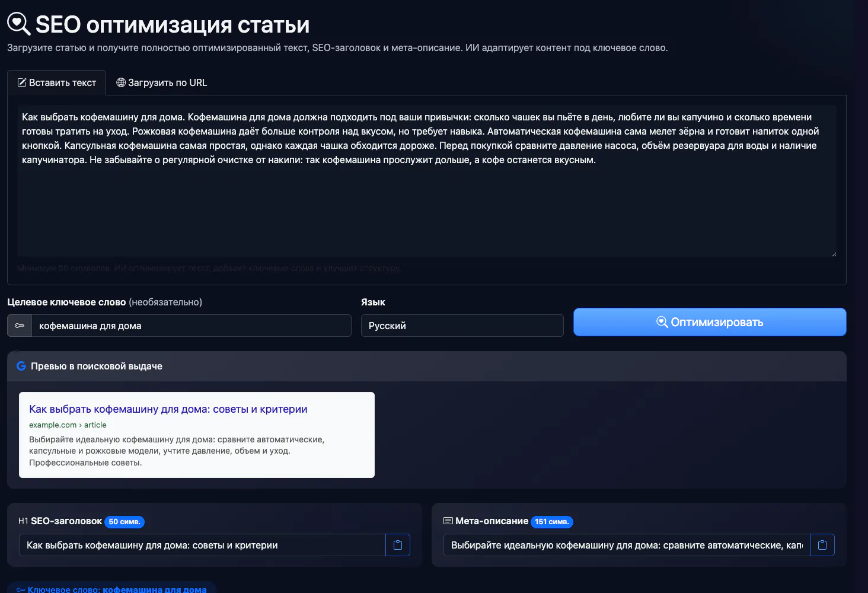Image resolution: width=868 pixels, height=593 pixels.
Task: Open the preview title link about кофемашину
Action: pos(168,409)
